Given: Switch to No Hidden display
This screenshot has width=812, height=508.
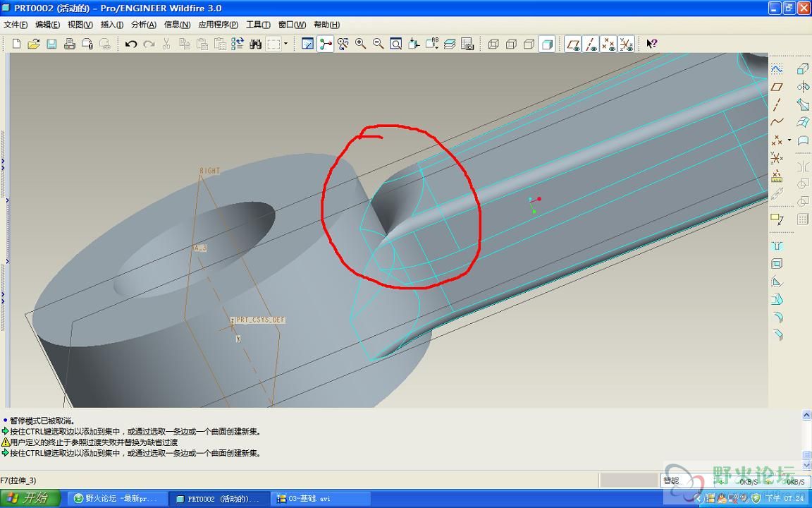Looking at the screenshot, I should 529,44.
